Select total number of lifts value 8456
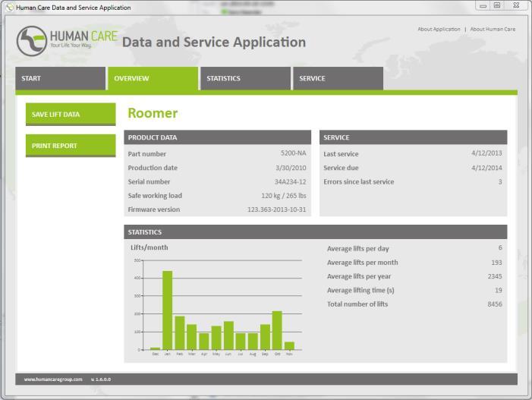The width and height of the screenshot is (532, 400). pos(495,304)
